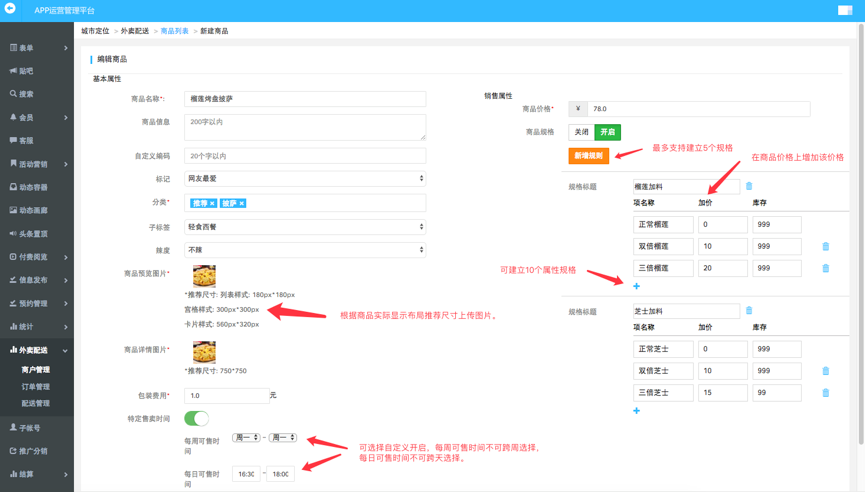Open the 子标签 dropdown showing 轻食西餐
This screenshot has height=492, width=865.
click(305, 227)
